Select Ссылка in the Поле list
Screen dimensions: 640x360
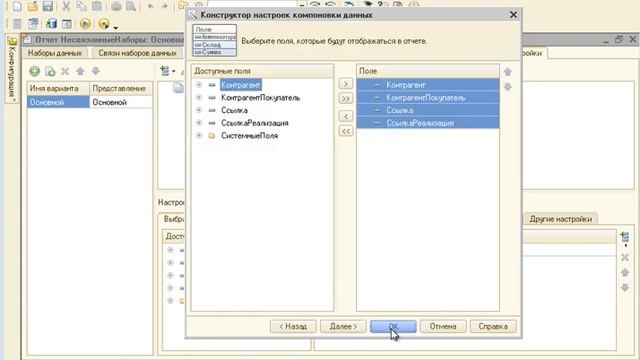click(x=428, y=110)
